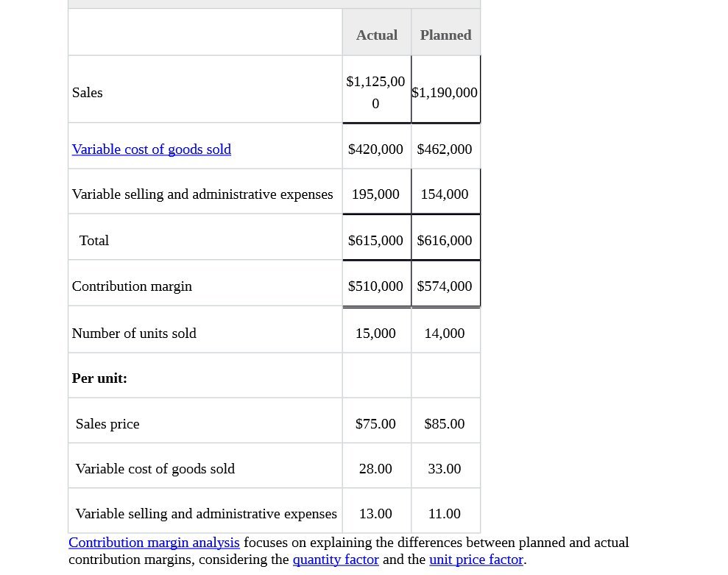Click the Number of units sold row label
This screenshot has width=728, height=575.
coord(134,334)
